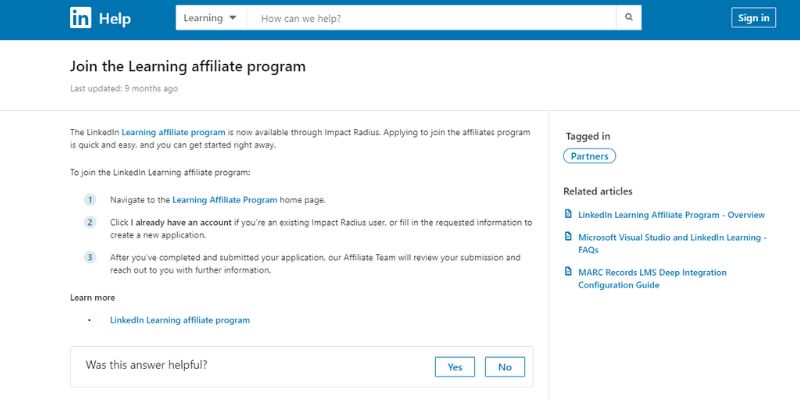Open LinkedIn Learning Affiliate Program - Overview article
The height and width of the screenshot is (400, 800).
[671, 215]
